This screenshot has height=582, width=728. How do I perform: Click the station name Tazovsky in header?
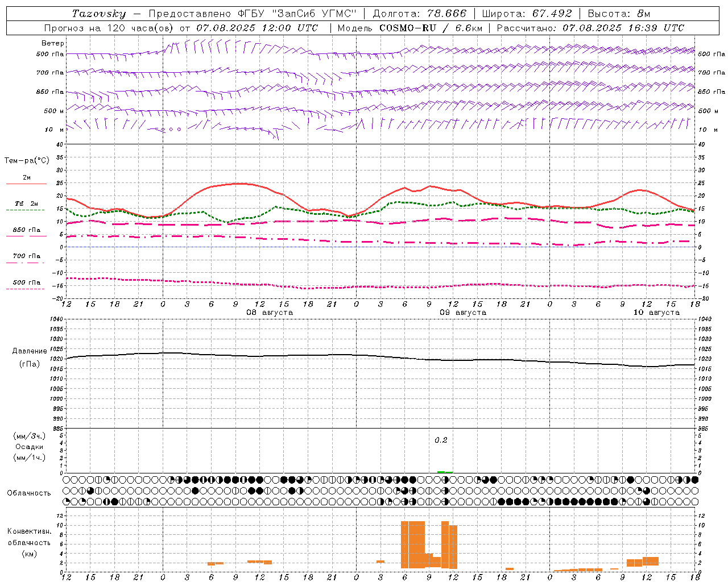coord(99,14)
